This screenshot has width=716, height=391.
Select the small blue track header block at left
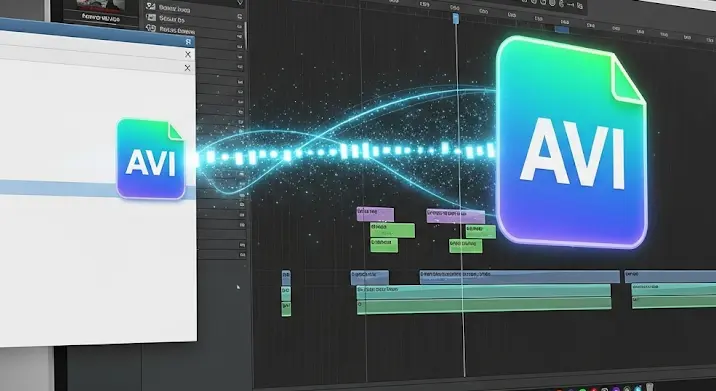pyautogui.click(x=286, y=277)
